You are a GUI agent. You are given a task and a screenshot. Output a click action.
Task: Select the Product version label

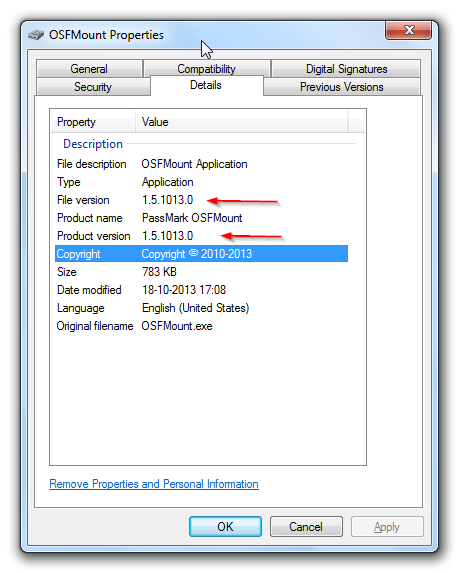(x=94, y=236)
